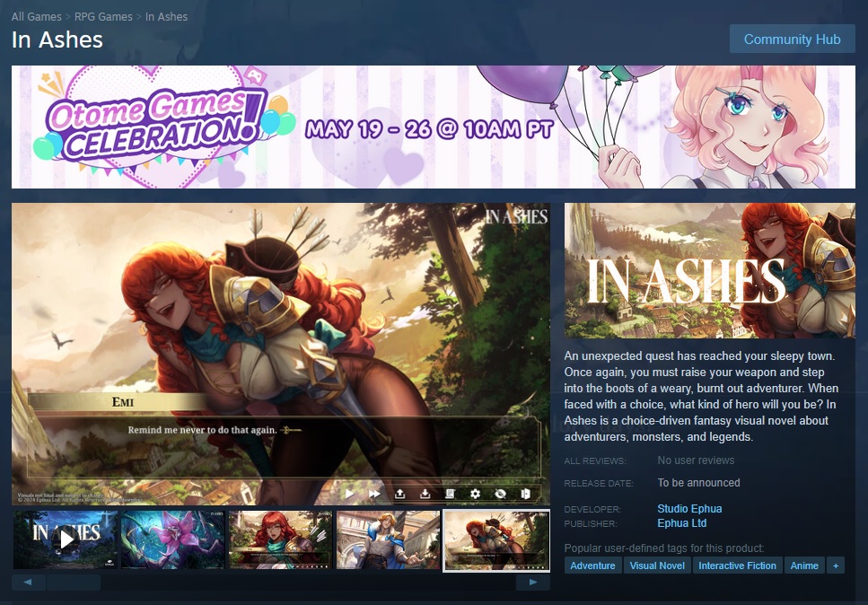Select the highlighted Emi screenshot thumbnail
This screenshot has height=605, width=868.
[x=496, y=540]
